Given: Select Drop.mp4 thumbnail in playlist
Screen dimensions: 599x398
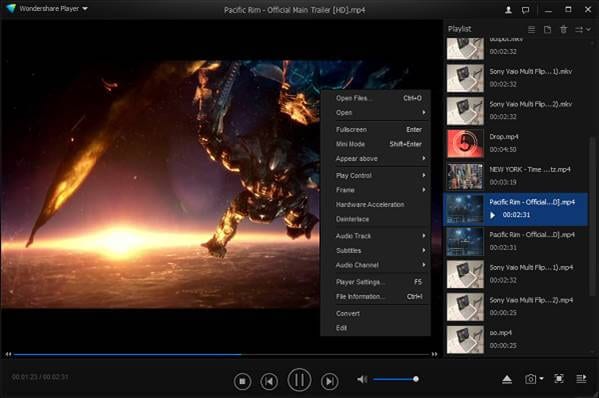Looking at the screenshot, I should [x=465, y=144].
